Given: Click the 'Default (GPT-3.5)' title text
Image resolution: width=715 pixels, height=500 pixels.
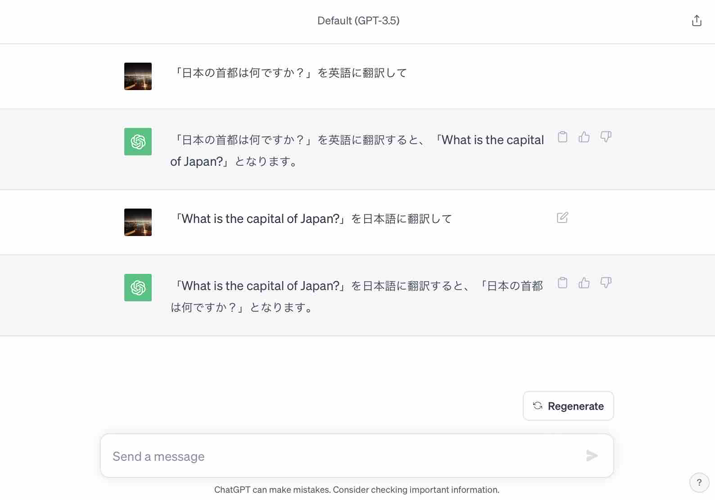Looking at the screenshot, I should click(x=358, y=21).
